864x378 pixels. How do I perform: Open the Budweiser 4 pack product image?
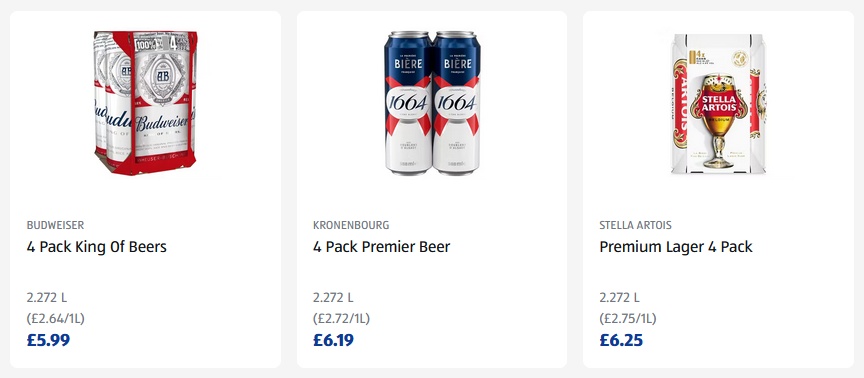click(x=145, y=103)
